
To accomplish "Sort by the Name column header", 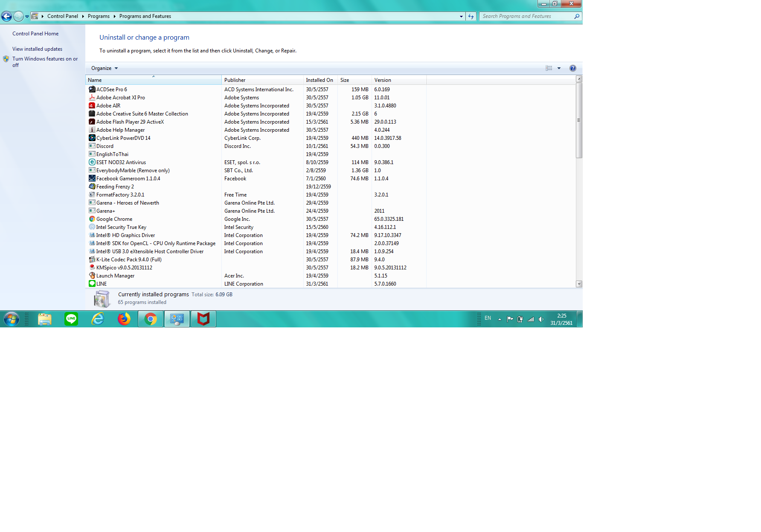I will [154, 80].
